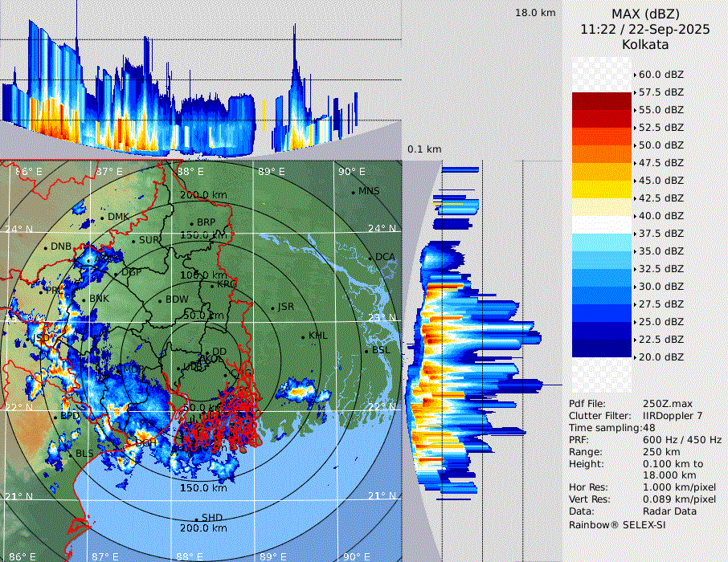The height and width of the screenshot is (562, 728).
Task: Click the Kolkata radar site name
Action: pos(645,45)
